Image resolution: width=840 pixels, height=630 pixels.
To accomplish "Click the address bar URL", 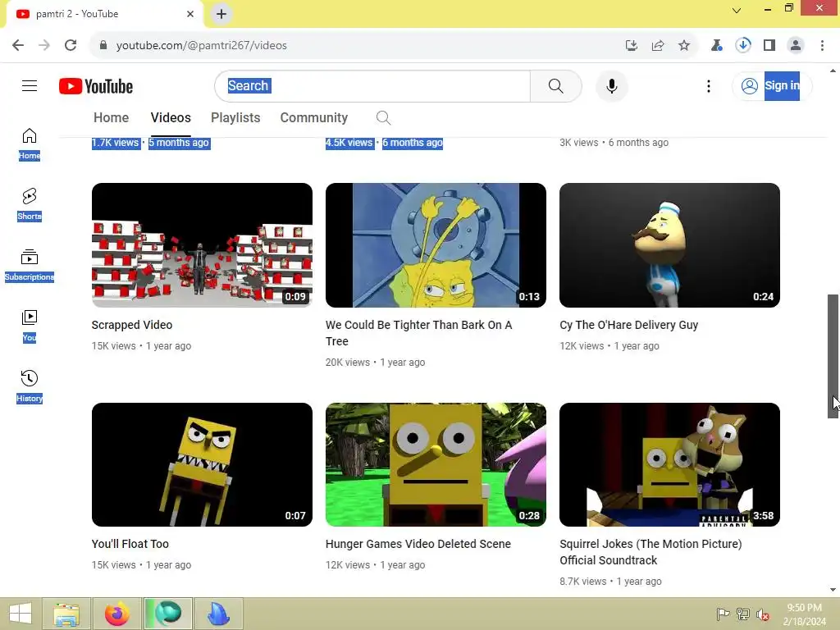I will point(202,46).
